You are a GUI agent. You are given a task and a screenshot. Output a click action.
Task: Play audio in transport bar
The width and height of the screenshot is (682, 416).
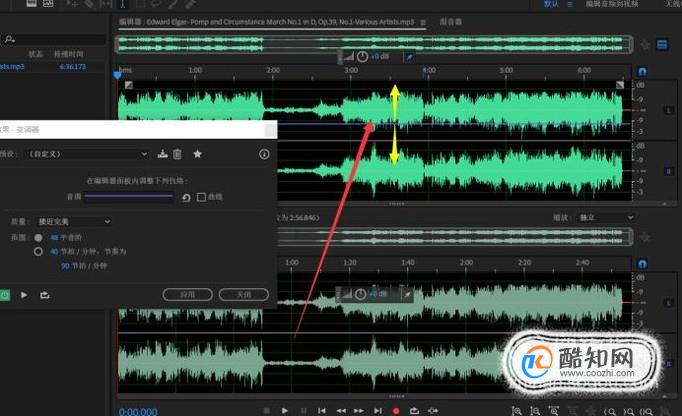[284, 411]
